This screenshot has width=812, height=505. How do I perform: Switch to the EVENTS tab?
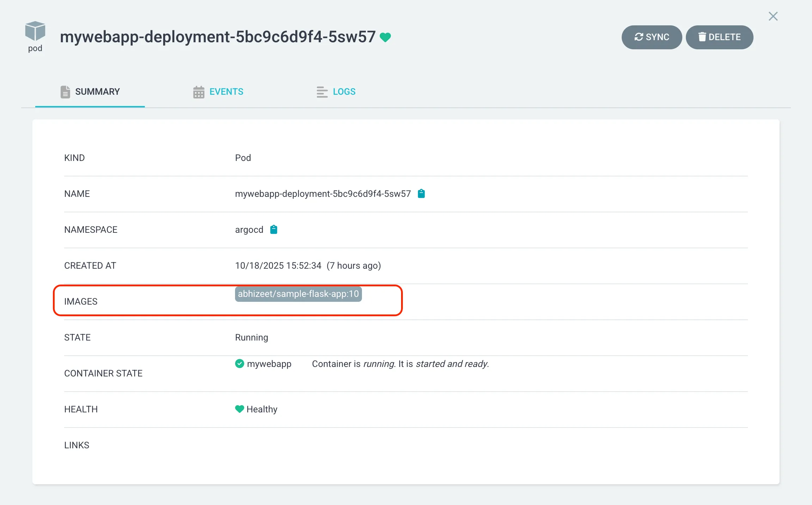(226, 92)
